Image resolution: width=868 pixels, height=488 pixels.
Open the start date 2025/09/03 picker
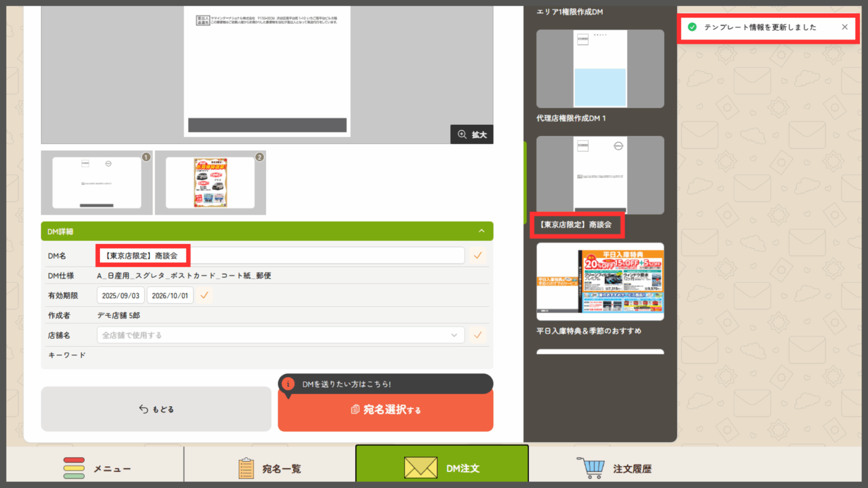[120, 296]
